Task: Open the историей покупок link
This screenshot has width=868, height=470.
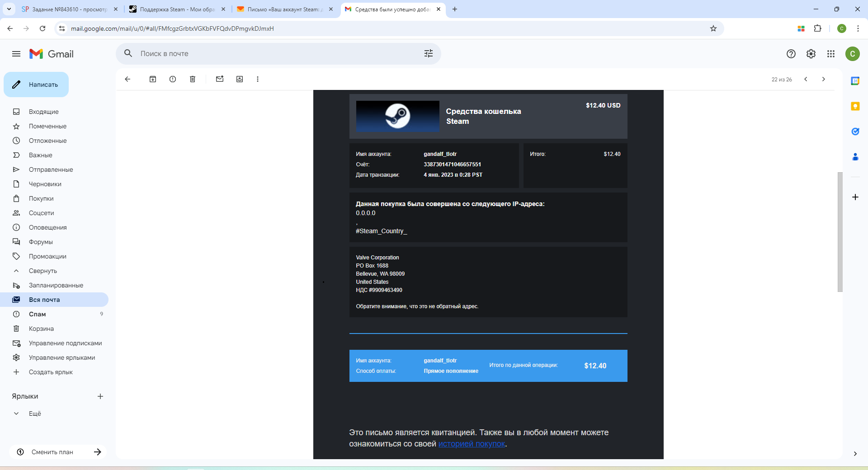Action: [x=472, y=444]
